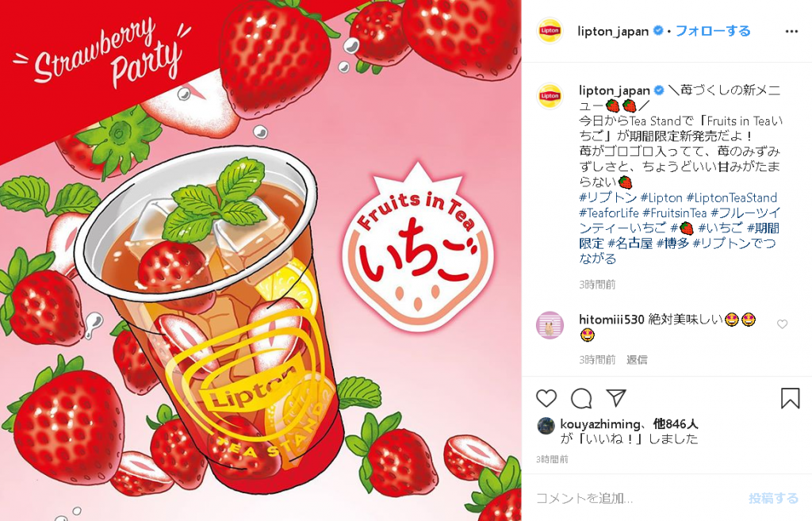Open Lipton avatar beside the caption

(x=550, y=96)
